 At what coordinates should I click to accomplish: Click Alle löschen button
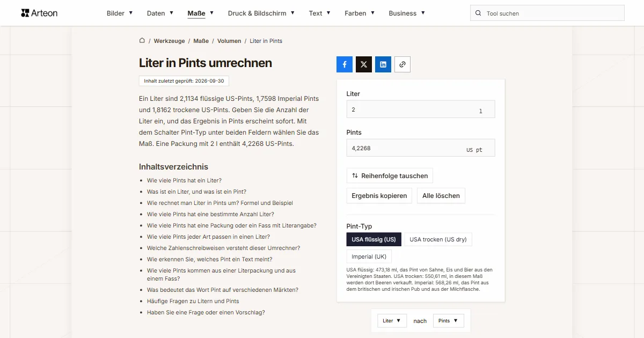click(x=441, y=196)
